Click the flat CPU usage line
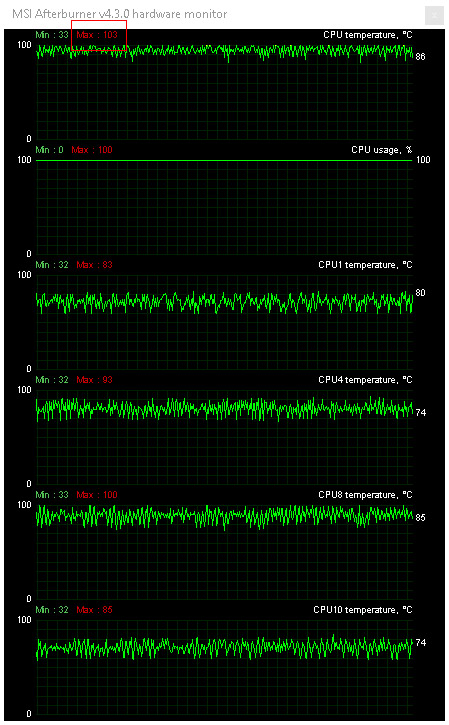The height and width of the screenshot is (725, 449). click(x=224, y=160)
